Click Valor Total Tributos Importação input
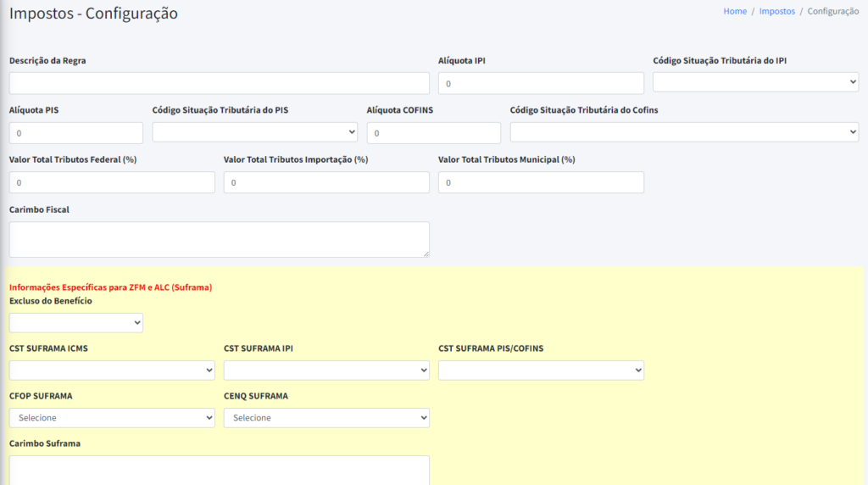 [x=326, y=182]
